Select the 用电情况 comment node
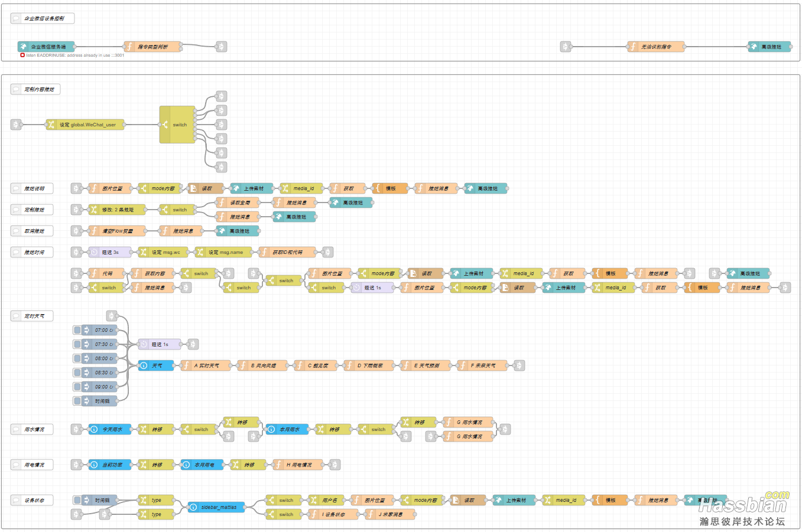 tap(32, 465)
